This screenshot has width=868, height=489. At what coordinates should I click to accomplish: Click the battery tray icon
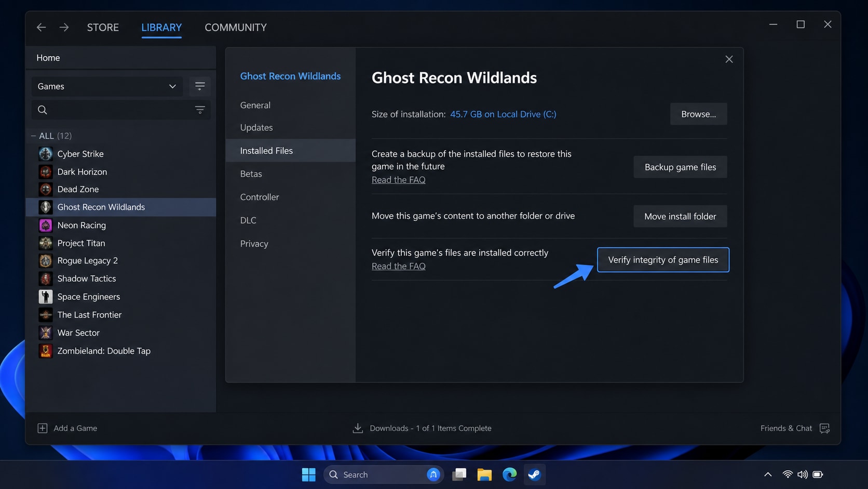pos(818,474)
